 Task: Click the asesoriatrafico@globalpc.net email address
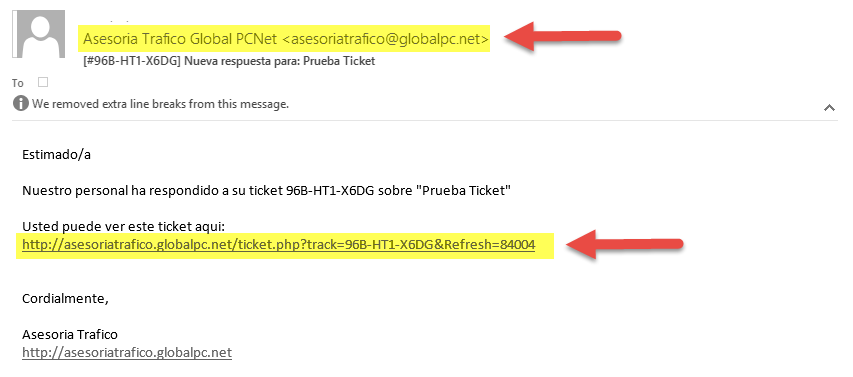386,39
